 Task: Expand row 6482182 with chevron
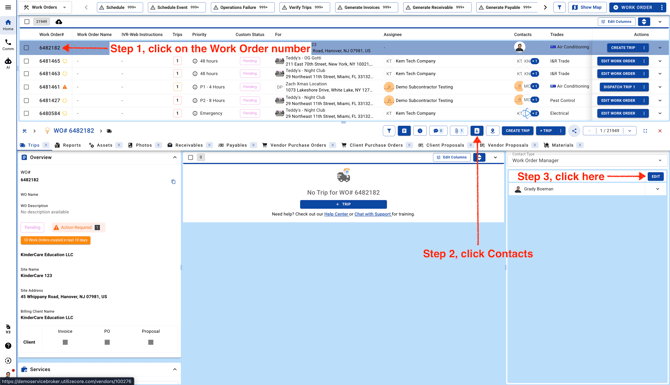coord(660,48)
